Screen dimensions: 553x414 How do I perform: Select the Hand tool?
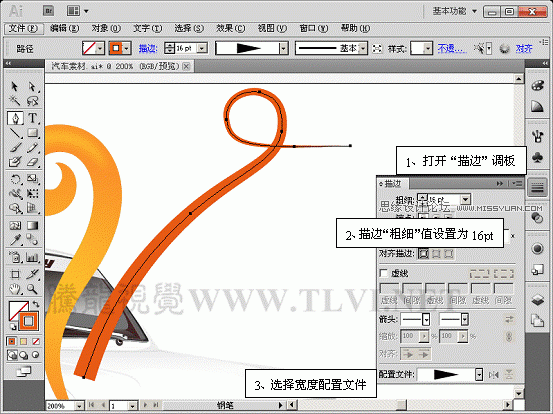click(x=15, y=289)
